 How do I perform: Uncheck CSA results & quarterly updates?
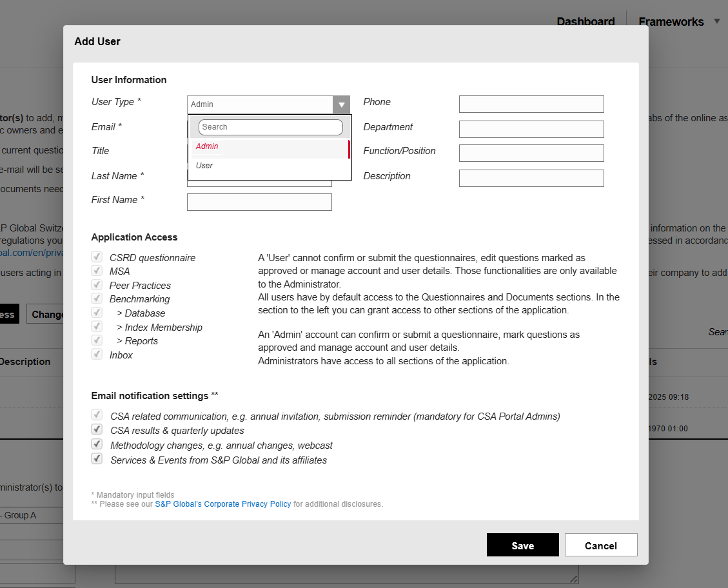(x=97, y=429)
